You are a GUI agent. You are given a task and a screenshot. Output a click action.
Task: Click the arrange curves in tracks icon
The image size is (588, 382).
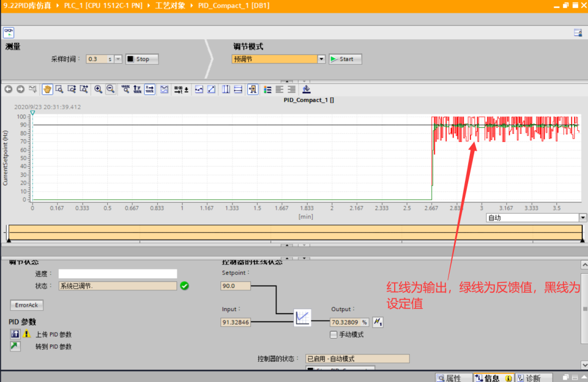click(164, 89)
